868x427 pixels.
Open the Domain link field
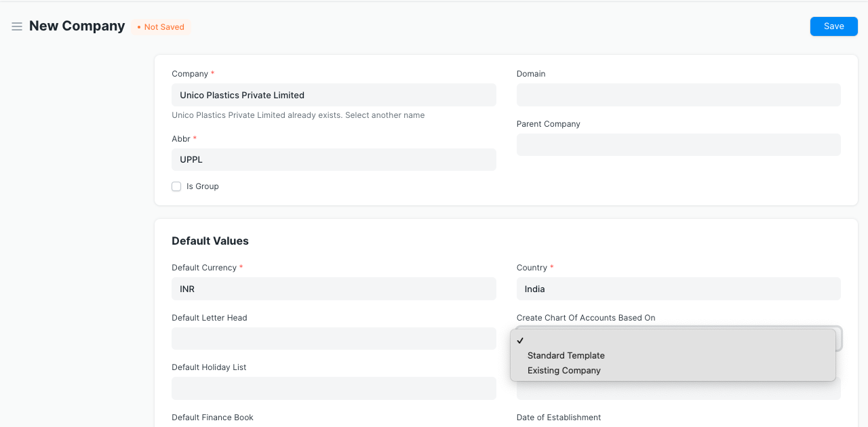678,95
